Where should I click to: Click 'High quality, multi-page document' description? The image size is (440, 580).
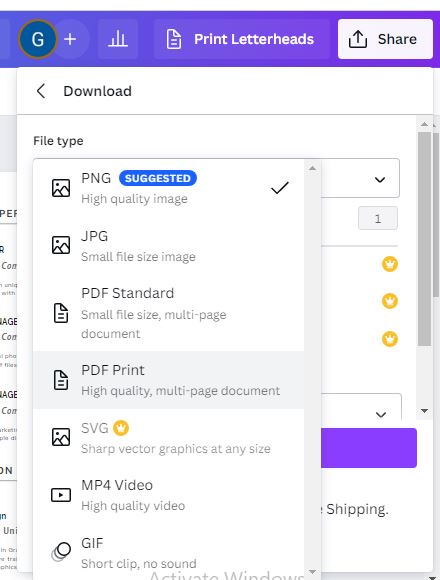[x=180, y=391]
